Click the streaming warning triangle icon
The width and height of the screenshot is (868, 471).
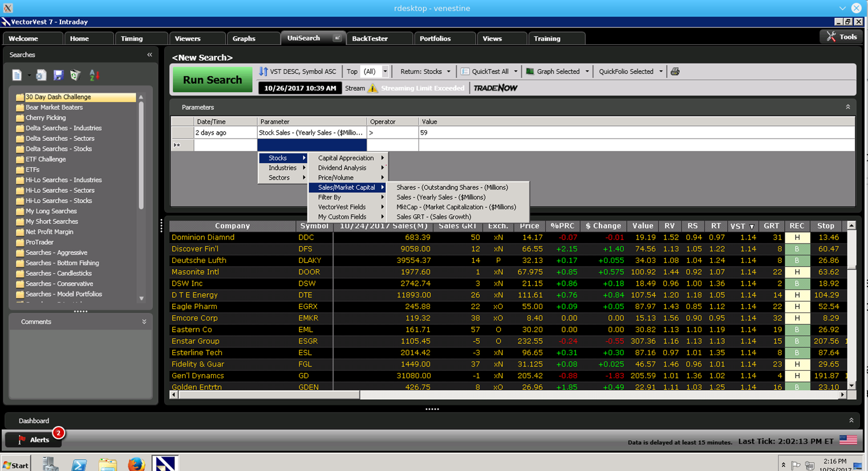pos(373,88)
